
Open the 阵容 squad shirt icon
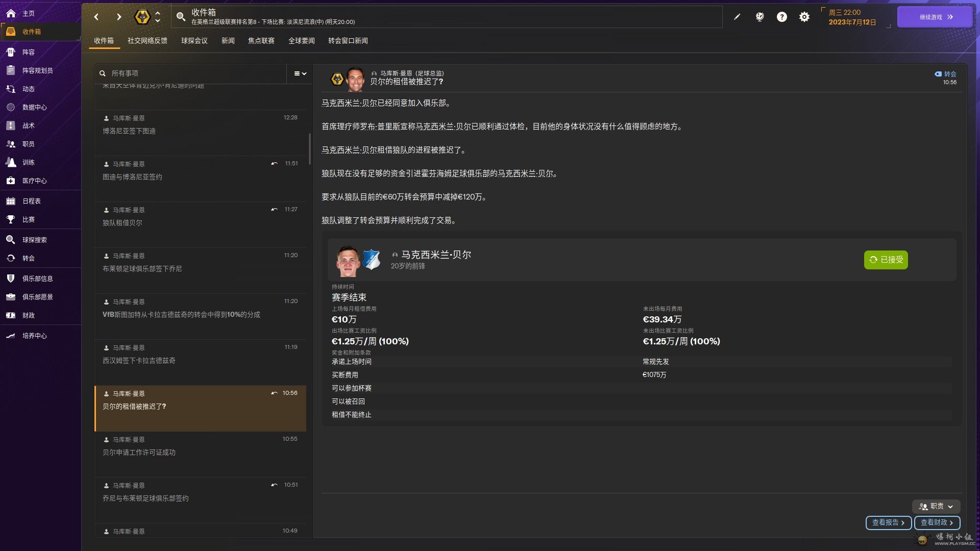(x=11, y=52)
